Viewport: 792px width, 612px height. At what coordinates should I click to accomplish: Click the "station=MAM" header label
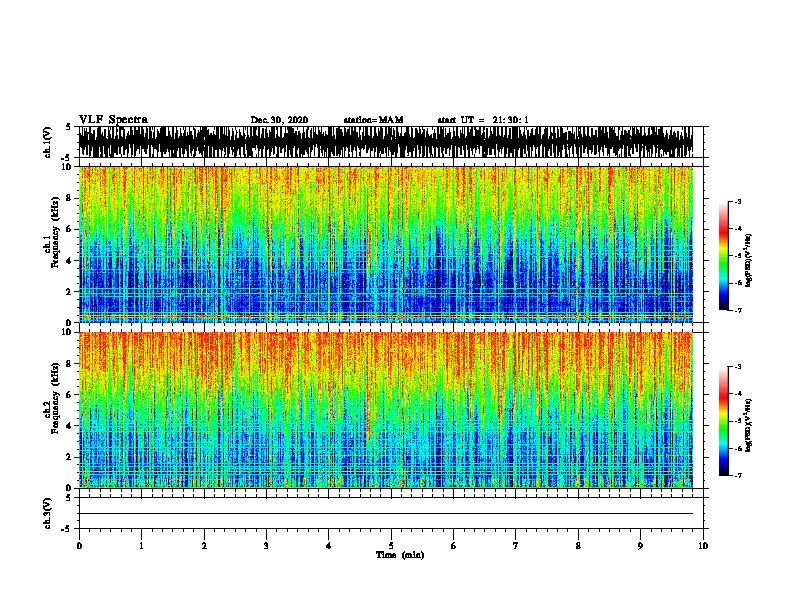[x=373, y=120]
